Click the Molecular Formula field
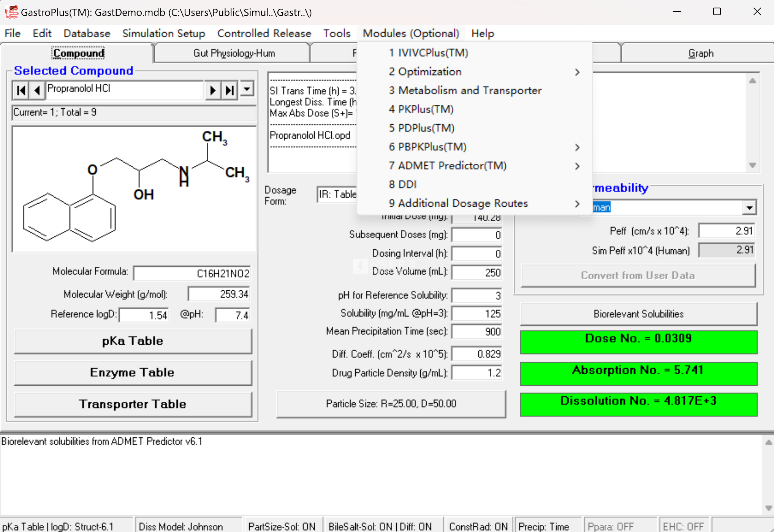This screenshot has height=532, width=774. click(x=192, y=273)
